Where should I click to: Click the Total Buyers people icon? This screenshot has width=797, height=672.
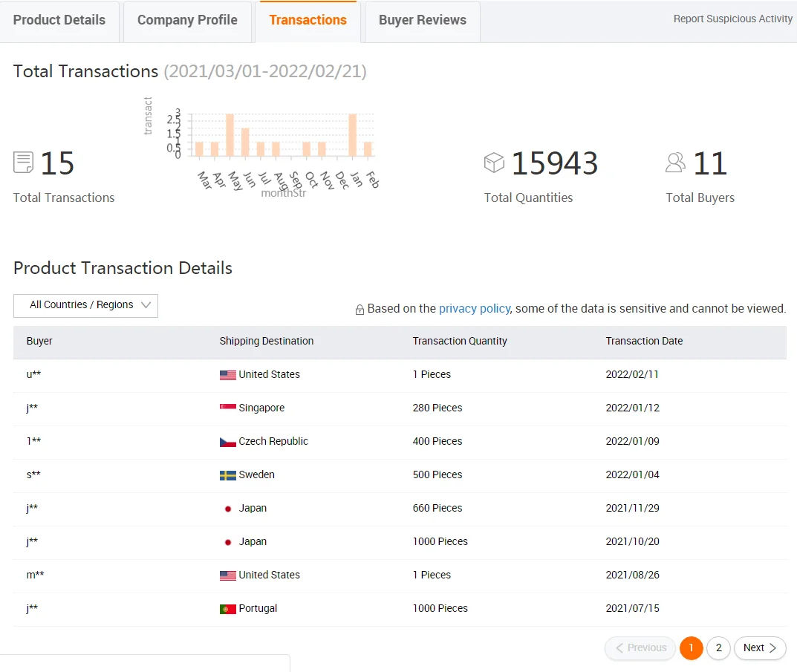(x=675, y=163)
